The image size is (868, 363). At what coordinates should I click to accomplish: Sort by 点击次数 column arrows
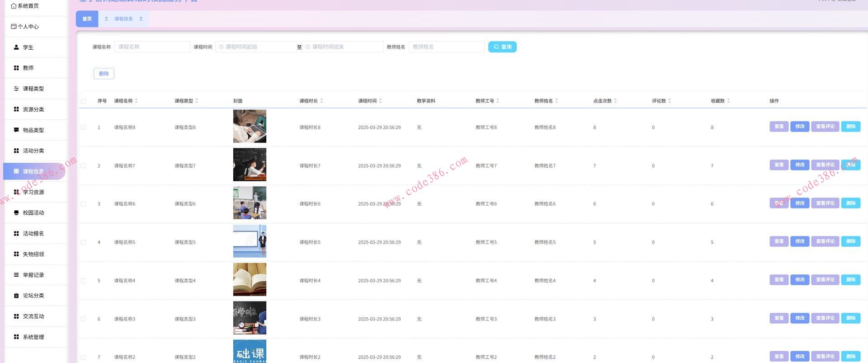[615, 101]
